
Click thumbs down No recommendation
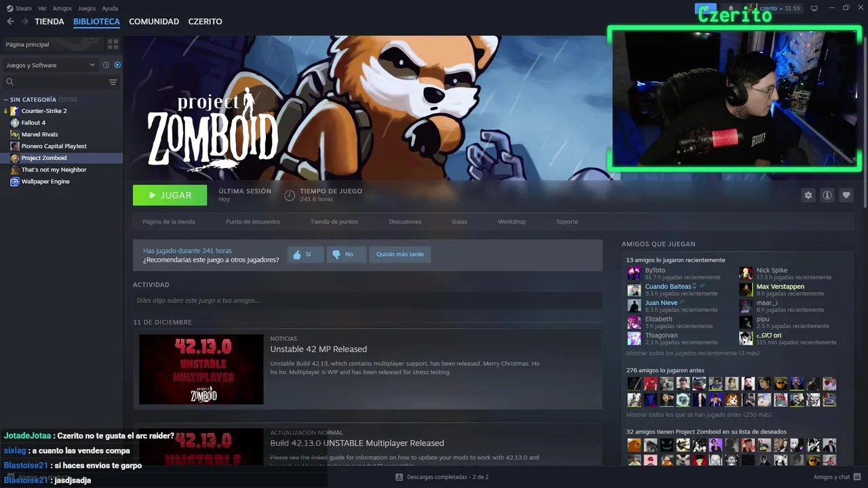(346, 255)
